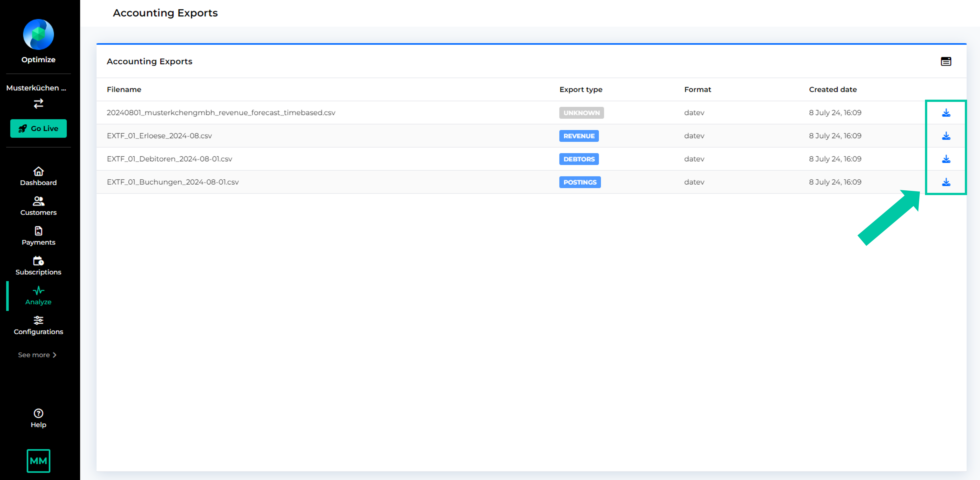Click the datev format in the REVENUE row
Image resolution: width=980 pixels, height=480 pixels.
(x=694, y=136)
